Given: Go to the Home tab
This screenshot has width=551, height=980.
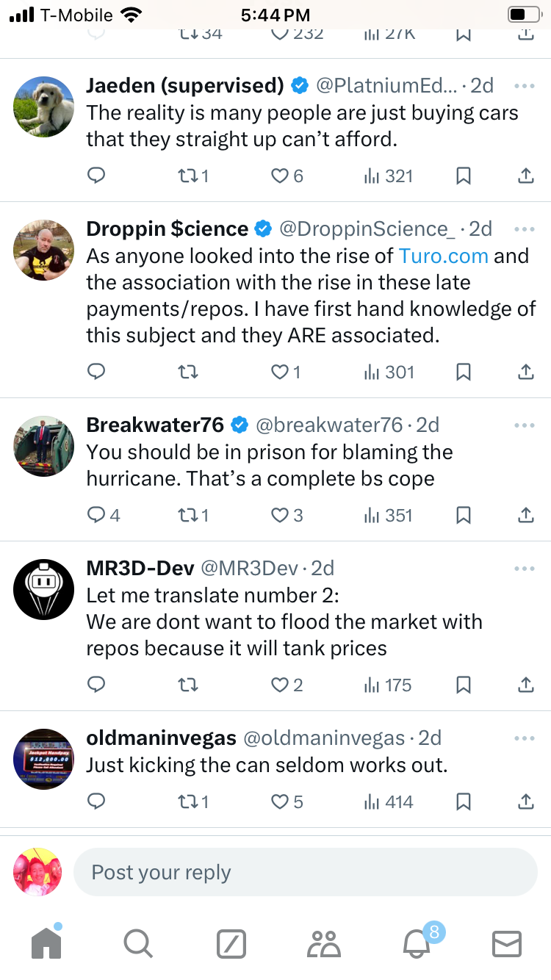Looking at the screenshot, I should (x=46, y=944).
